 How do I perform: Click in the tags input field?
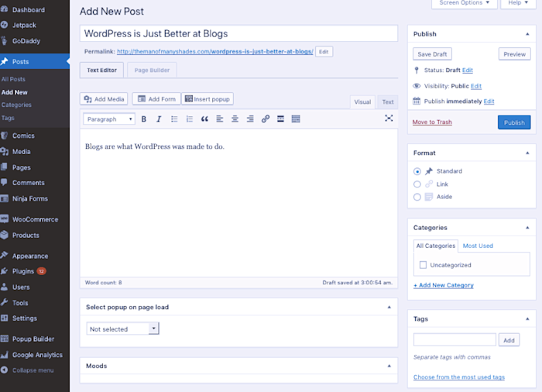coord(455,340)
